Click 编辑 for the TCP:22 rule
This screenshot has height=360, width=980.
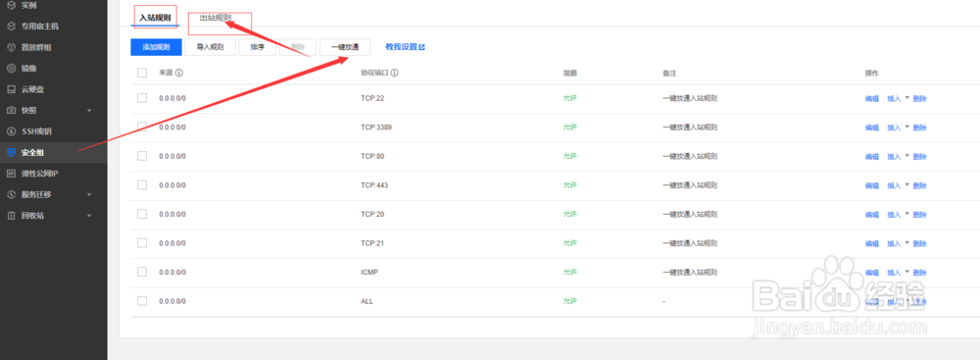coord(872,98)
